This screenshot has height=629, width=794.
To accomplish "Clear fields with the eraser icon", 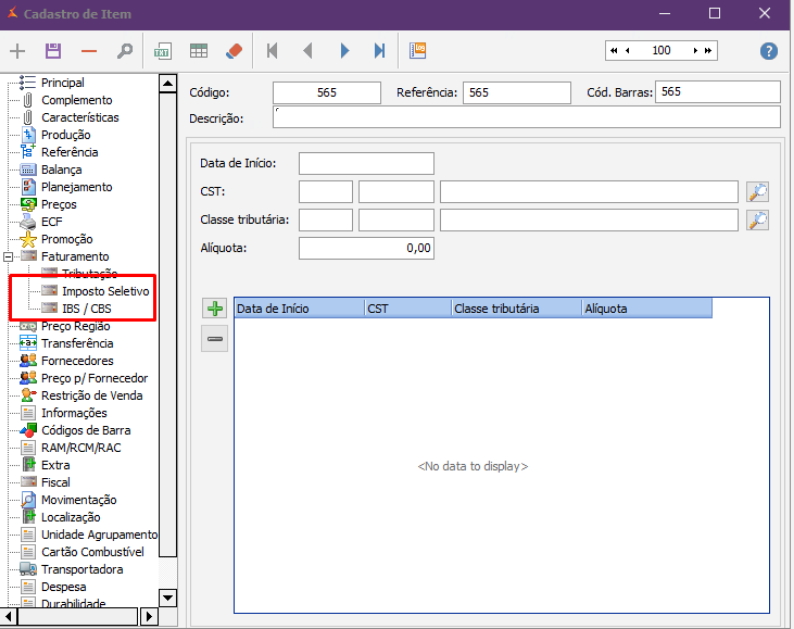I will pos(234,51).
